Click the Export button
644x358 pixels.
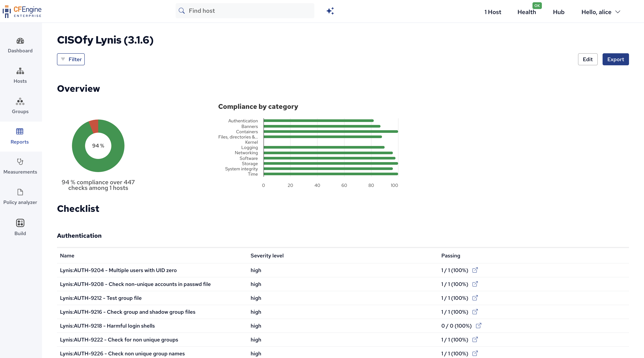click(x=616, y=59)
